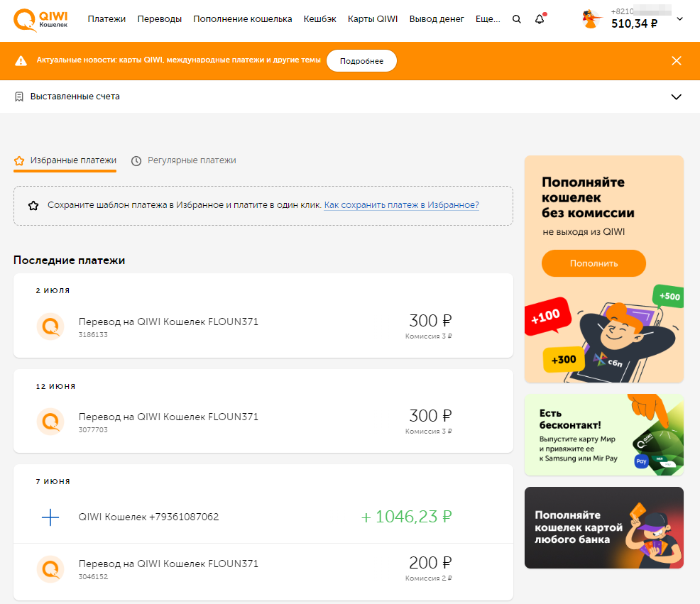Viewport: 700px width, 604px height.
Task: Click the 200 ₽ amount
Action: tap(430, 563)
